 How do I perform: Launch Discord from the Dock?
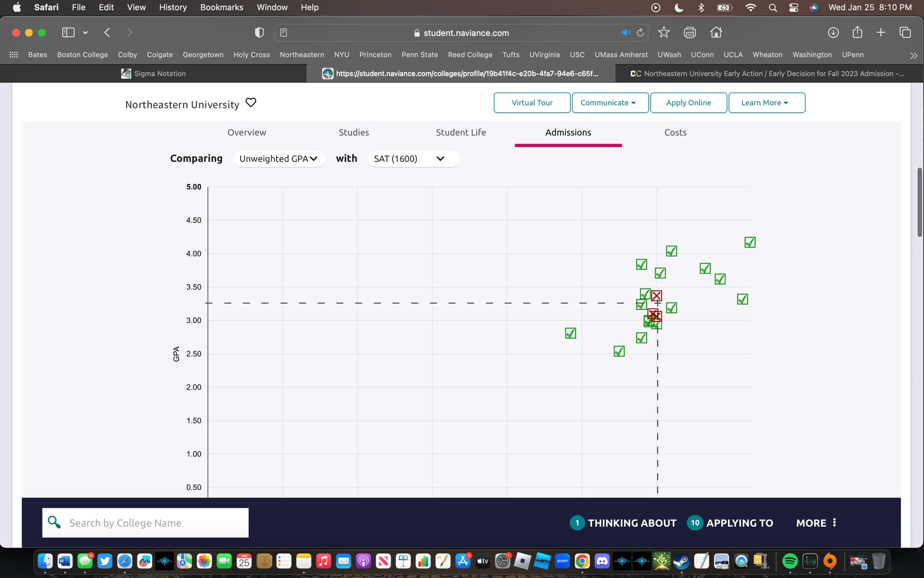(602, 561)
